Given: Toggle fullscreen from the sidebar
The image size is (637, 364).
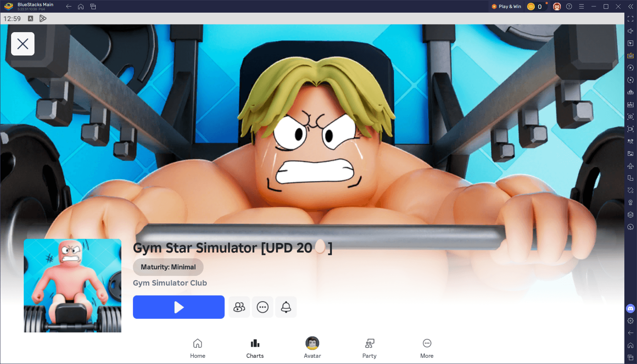Looking at the screenshot, I should pyautogui.click(x=630, y=19).
